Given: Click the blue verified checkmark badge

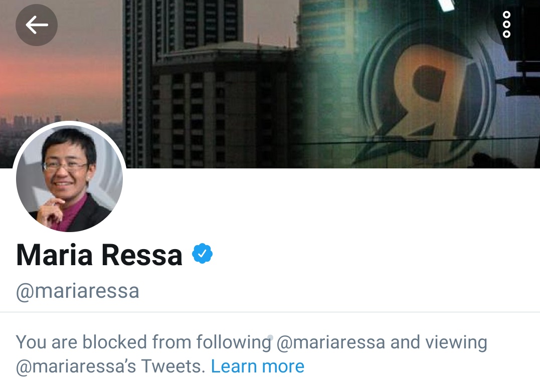Looking at the screenshot, I should point(202,254).
